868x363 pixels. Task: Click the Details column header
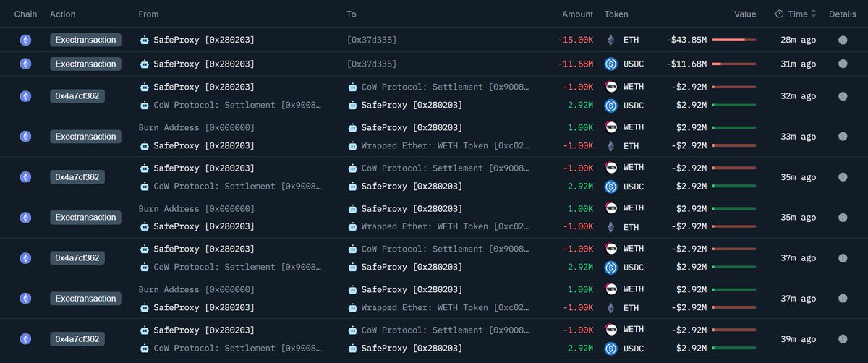(x=842, y=14)
